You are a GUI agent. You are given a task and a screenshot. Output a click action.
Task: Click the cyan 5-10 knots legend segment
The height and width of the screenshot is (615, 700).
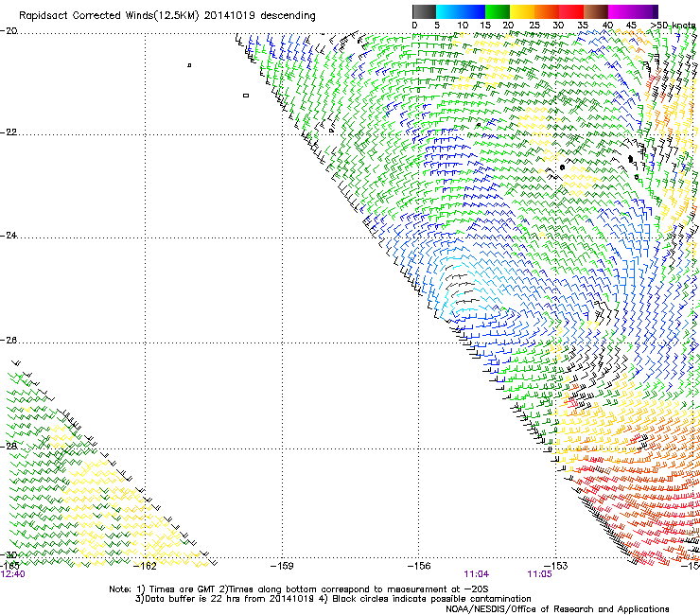coord(448,11)
